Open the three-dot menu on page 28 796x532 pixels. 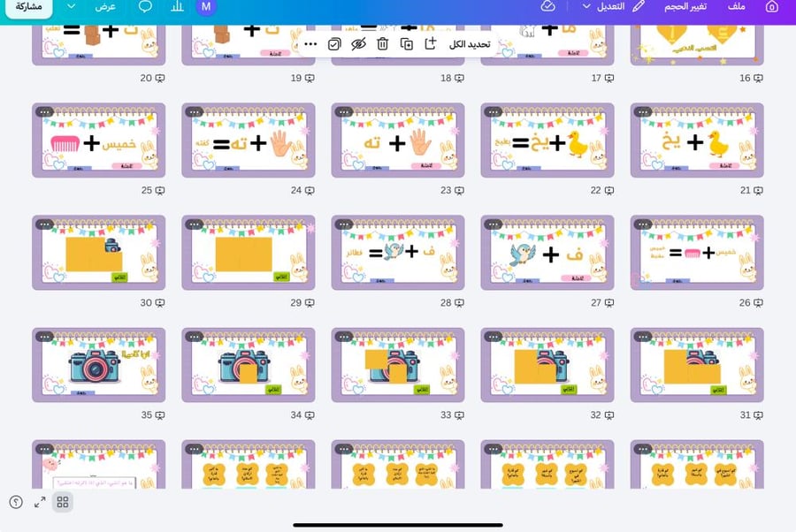point(344,224)
